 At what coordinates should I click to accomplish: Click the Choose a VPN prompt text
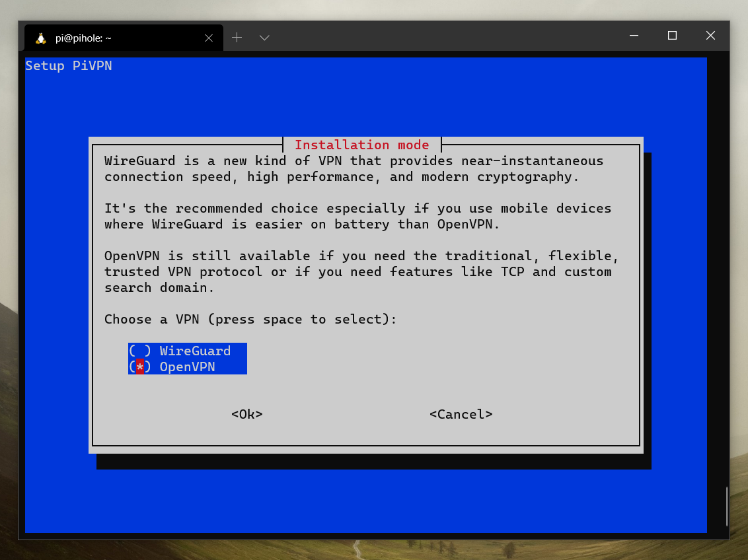point(250,319)
